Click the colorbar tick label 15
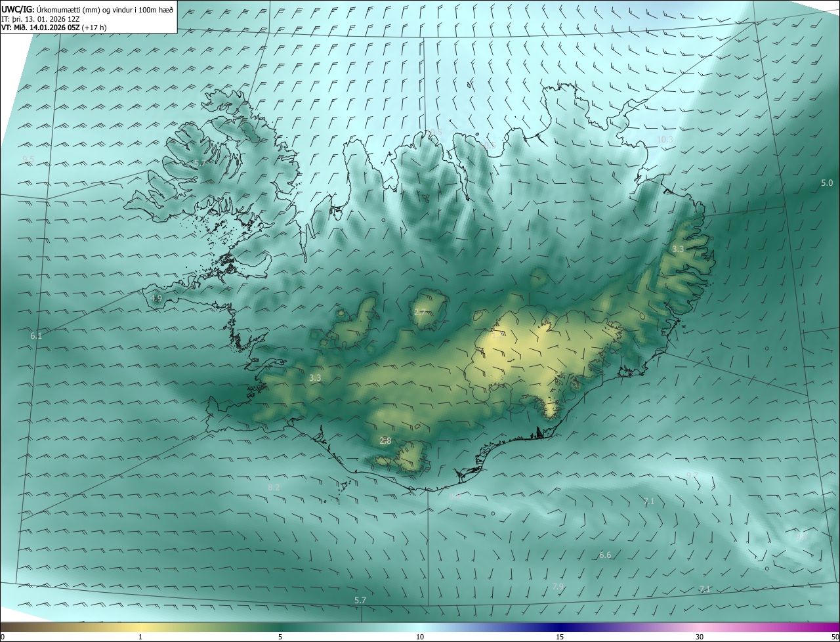Screen dimensions: 840x642 coord(560,637)
